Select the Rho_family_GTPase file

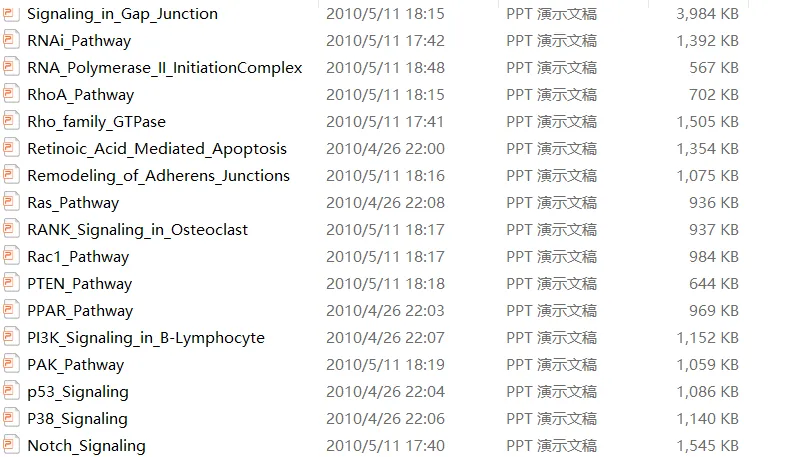point(96,122)
